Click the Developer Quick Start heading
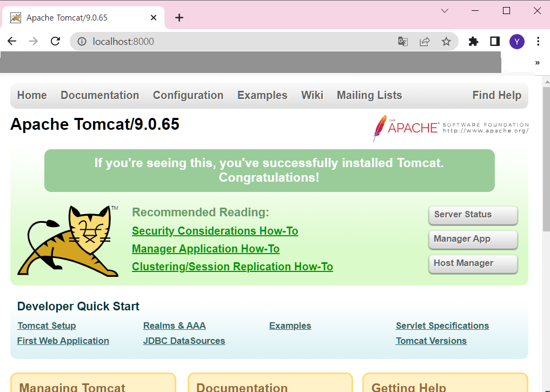Image resolution: width=550 pixels, height=392 pixels. click(78, 307)
